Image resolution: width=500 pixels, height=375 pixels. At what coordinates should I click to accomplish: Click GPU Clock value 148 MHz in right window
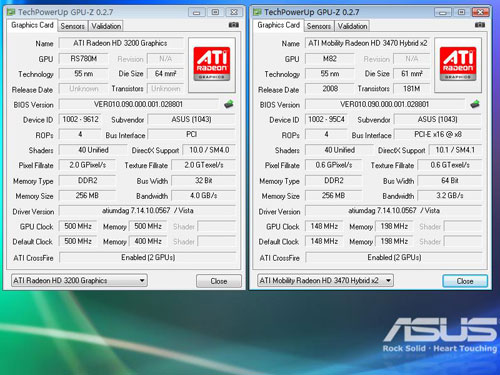point(324,226)
